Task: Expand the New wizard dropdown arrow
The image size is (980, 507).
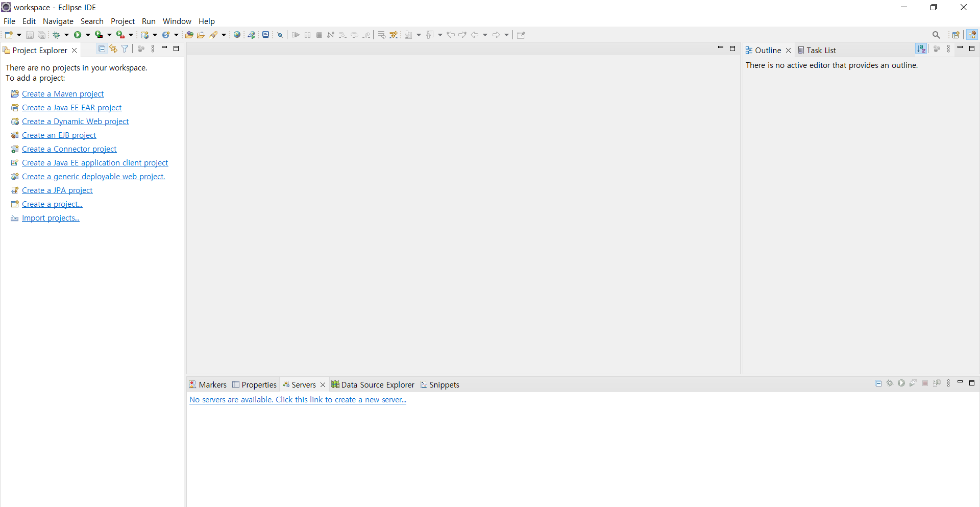Action: coord(19,35)
